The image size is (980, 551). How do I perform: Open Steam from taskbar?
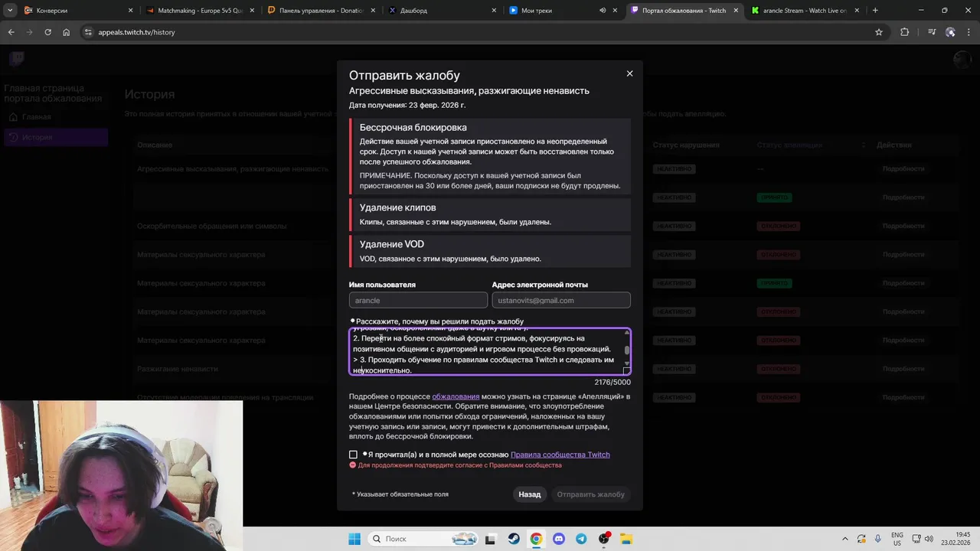coord(514,539)
